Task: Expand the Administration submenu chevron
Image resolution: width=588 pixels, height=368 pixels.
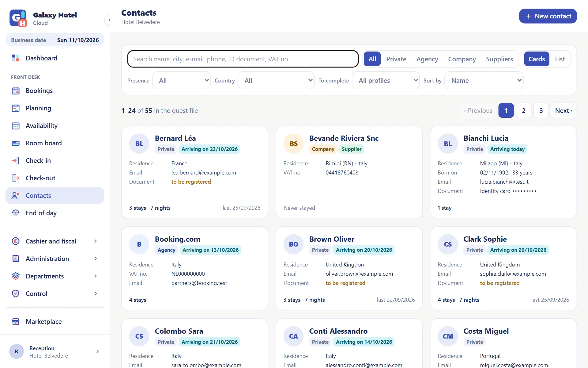Action: [96, 259]
